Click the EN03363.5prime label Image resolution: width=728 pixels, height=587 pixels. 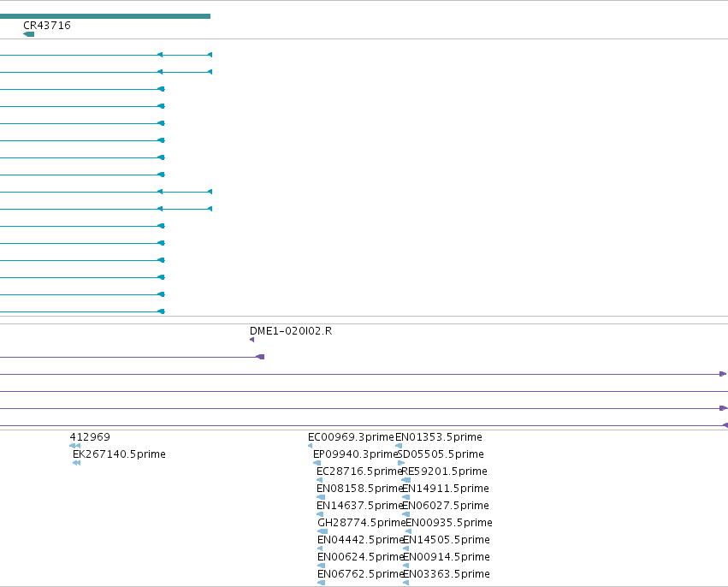(x=447, y=574)
